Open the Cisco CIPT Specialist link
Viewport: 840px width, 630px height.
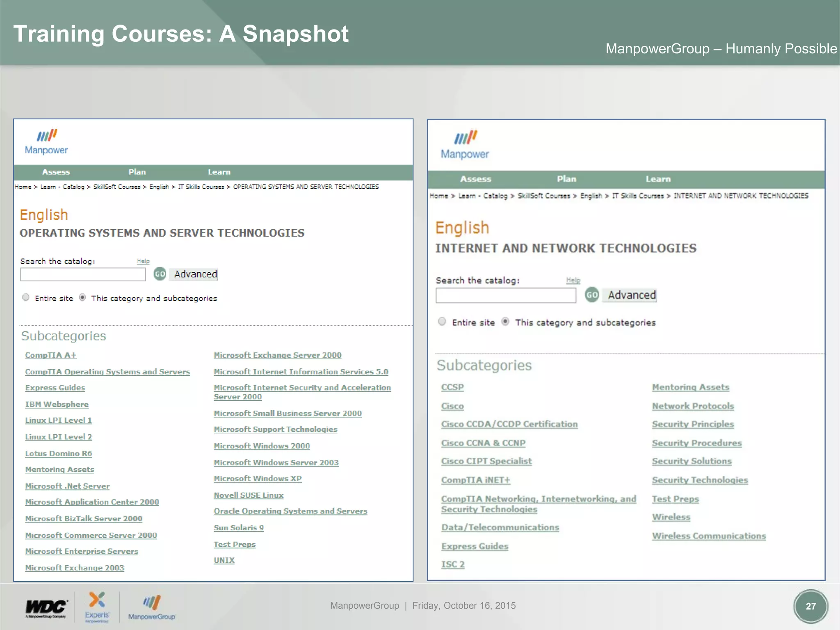click(486, 461)
